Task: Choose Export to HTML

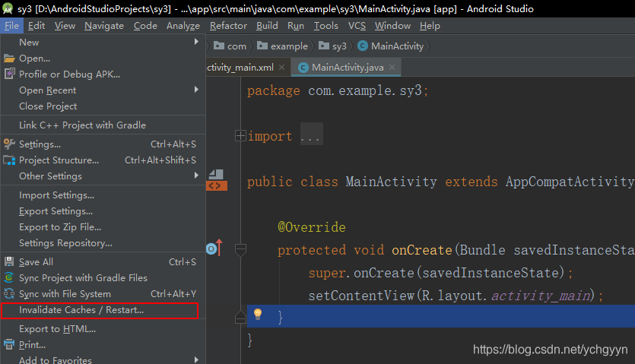Action: [103, 329]
